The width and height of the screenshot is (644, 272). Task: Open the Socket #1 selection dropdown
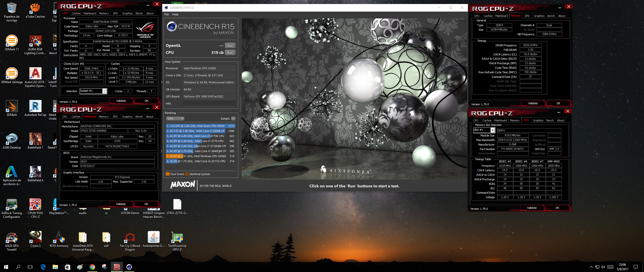(x=93, y=91)
